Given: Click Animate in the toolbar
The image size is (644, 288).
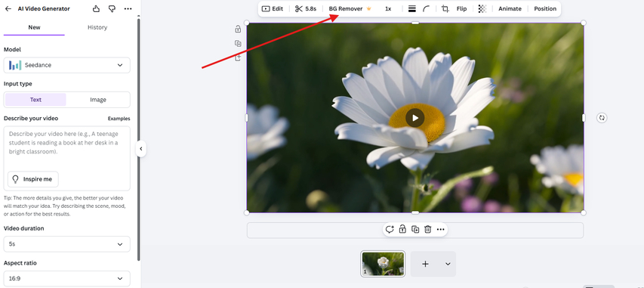Looking at the screenshot, I should point(510,8).
